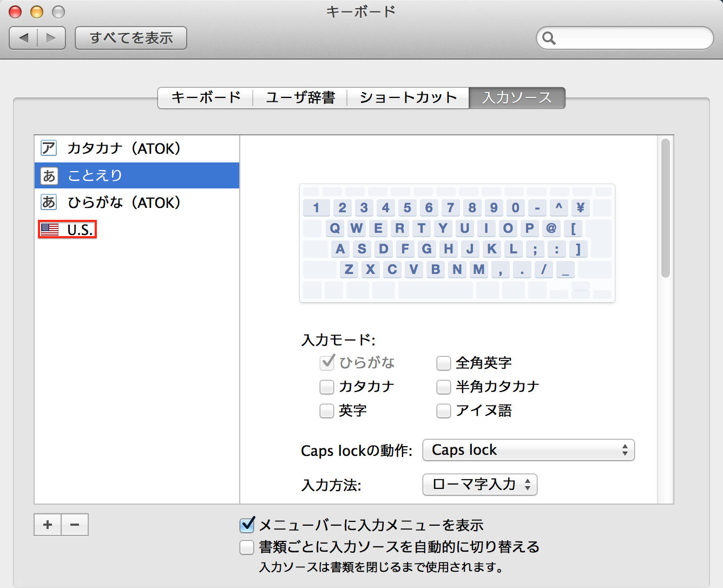The height and width of the screenshot is (588, 723).
Task: Click the plus button to add input source
Action: [48, 525]
